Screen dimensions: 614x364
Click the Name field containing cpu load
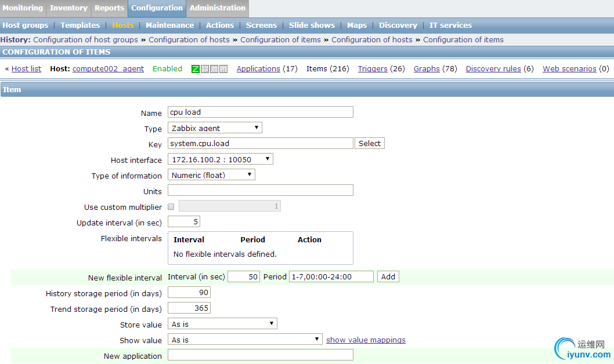(x=261, y=112)
